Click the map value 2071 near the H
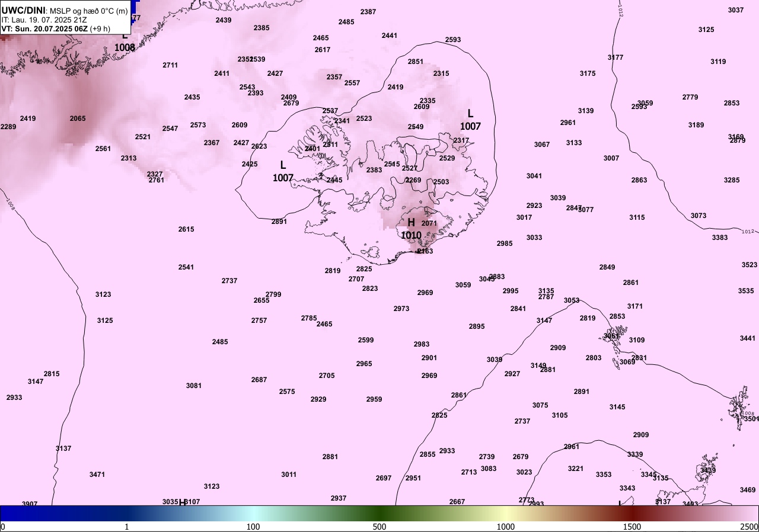This screenshot has width=759, height=532. click(x=429, y=223)
